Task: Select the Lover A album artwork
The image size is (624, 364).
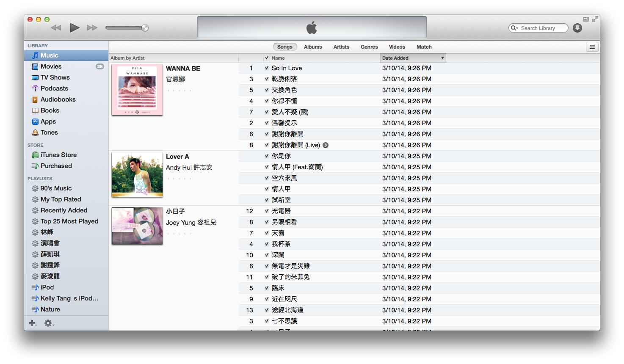Action: [137, 175]
